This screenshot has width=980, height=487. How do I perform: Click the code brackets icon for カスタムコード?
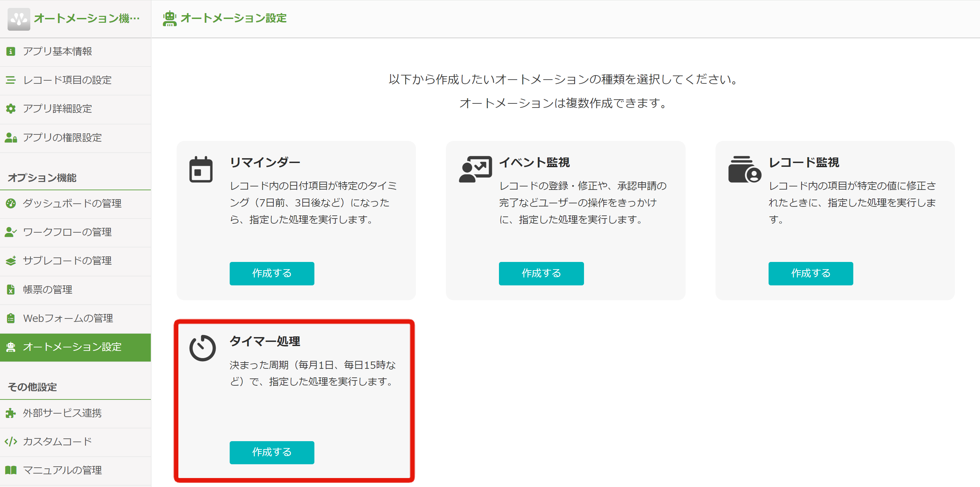coord(11,441)
